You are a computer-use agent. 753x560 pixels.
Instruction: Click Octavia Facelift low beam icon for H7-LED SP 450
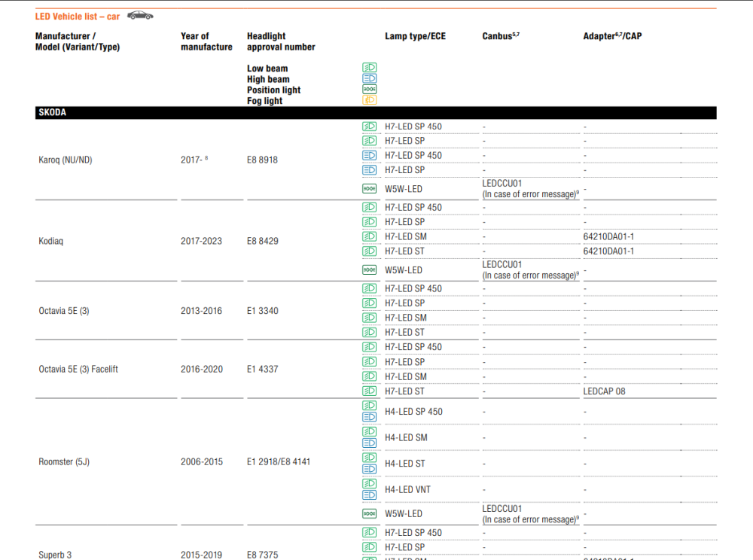coord(369,347)
